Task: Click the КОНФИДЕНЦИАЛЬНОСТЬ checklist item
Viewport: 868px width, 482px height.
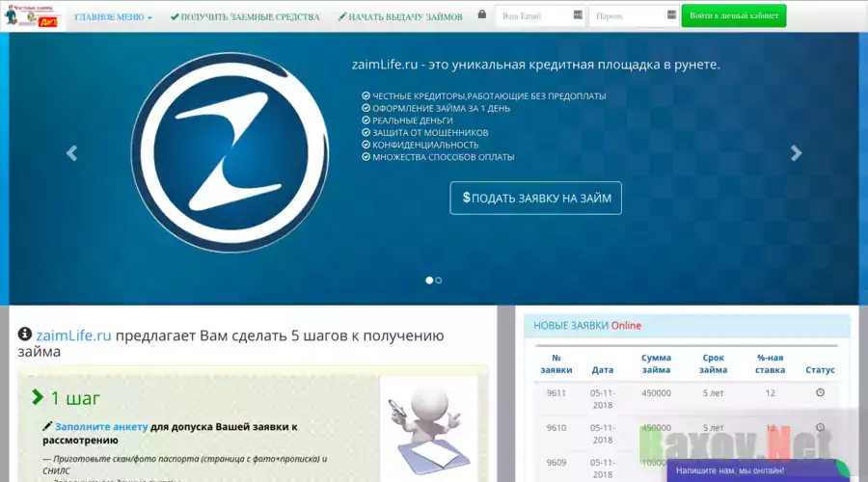Action: (420, 145)
